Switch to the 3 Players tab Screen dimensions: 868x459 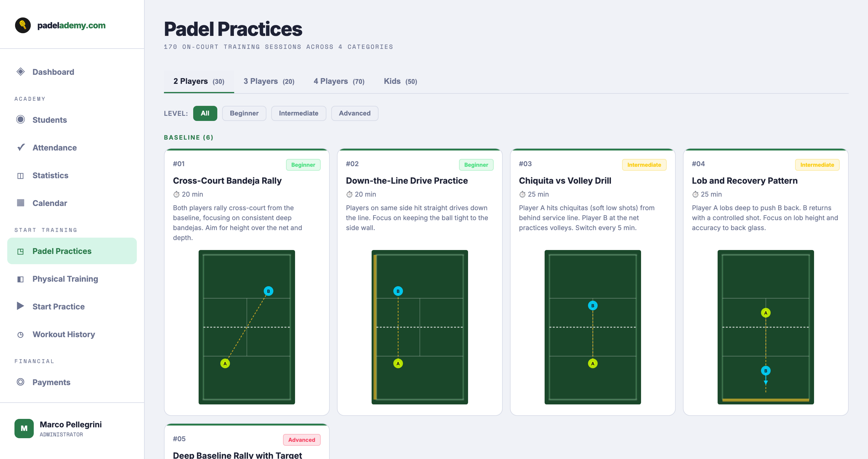point(269,81)
